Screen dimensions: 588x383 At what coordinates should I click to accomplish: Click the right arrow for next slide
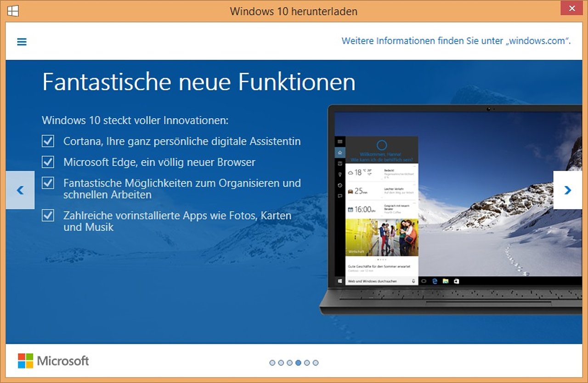click(567, 190)
